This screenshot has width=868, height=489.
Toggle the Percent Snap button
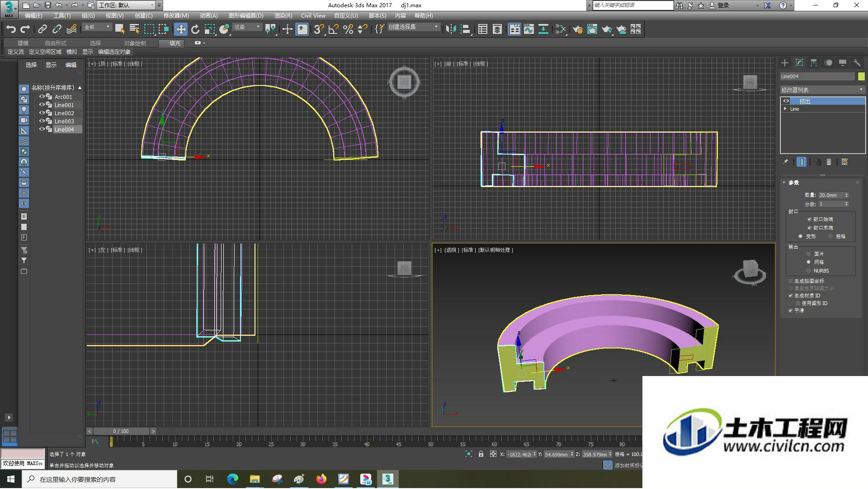348,29
